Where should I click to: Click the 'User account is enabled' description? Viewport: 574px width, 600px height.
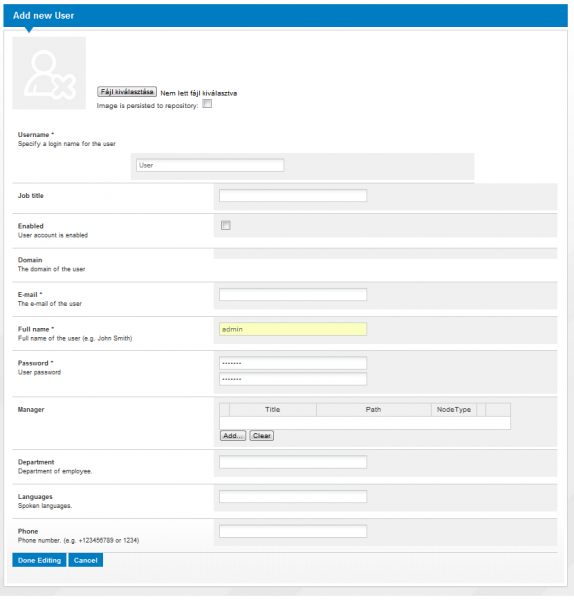pos(53,235)
